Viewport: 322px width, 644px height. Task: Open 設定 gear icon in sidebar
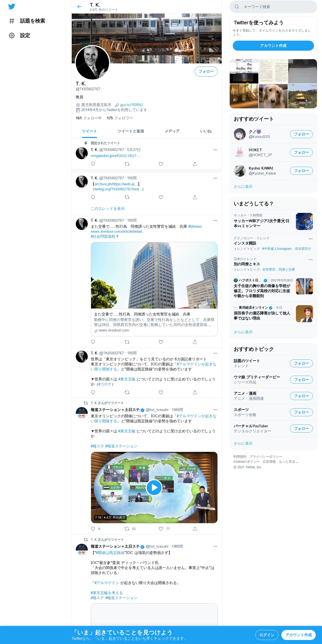pos(12,35)
